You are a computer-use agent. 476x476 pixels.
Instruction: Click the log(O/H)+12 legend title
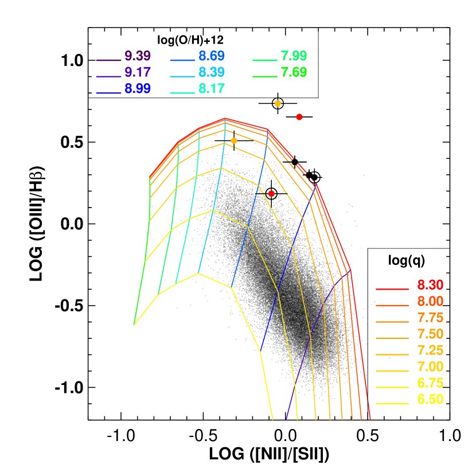pyautogui.click(x=190, y=40)
